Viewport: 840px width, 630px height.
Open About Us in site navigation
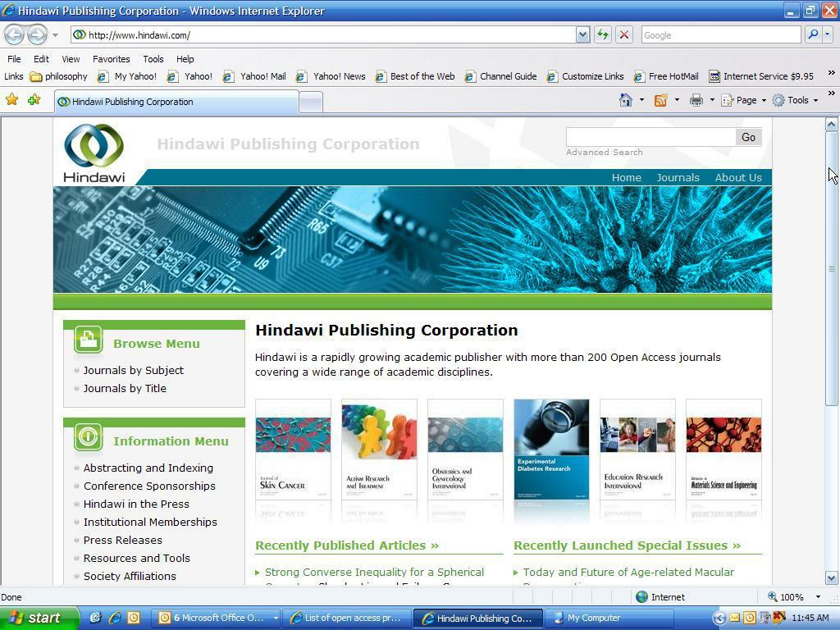(738, 178)
